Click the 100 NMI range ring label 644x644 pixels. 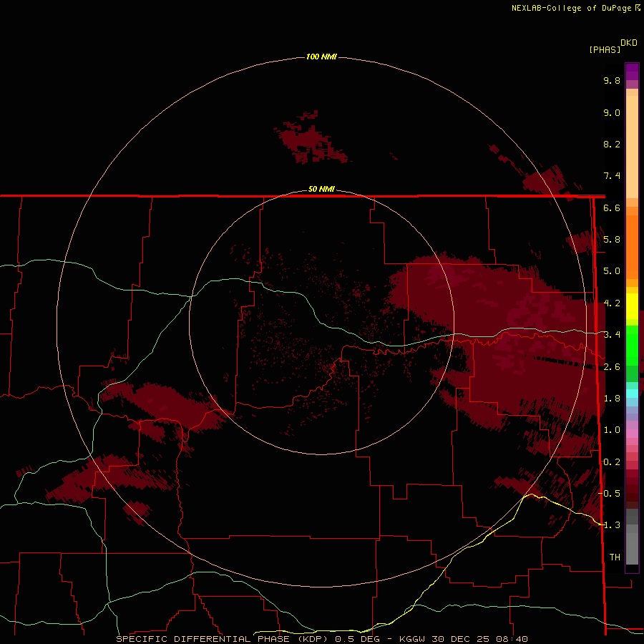[x=321, y=57]
